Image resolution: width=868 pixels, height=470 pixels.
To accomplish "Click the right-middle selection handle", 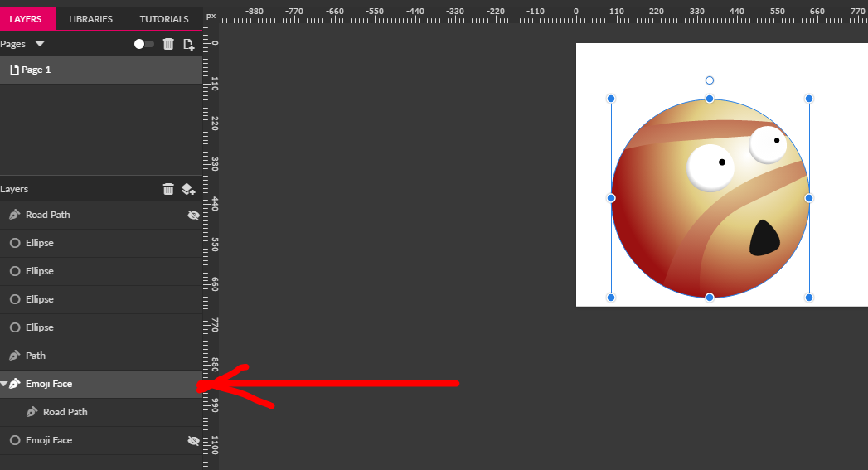I will tap(809, 198).
